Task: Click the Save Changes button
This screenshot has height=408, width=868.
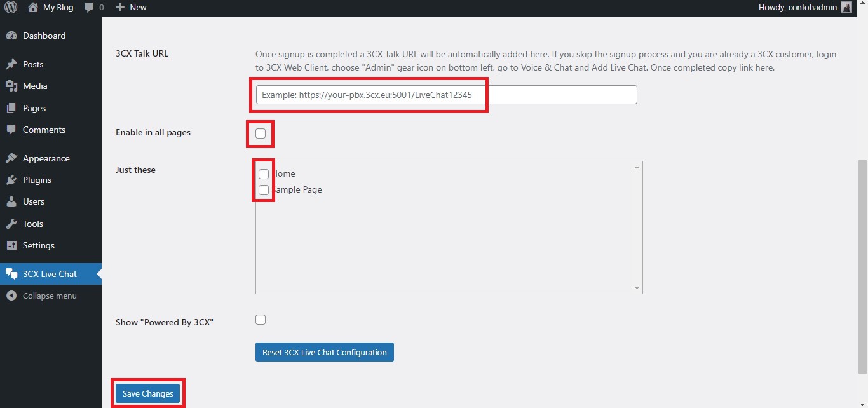Action: click(x=148, y=393)
